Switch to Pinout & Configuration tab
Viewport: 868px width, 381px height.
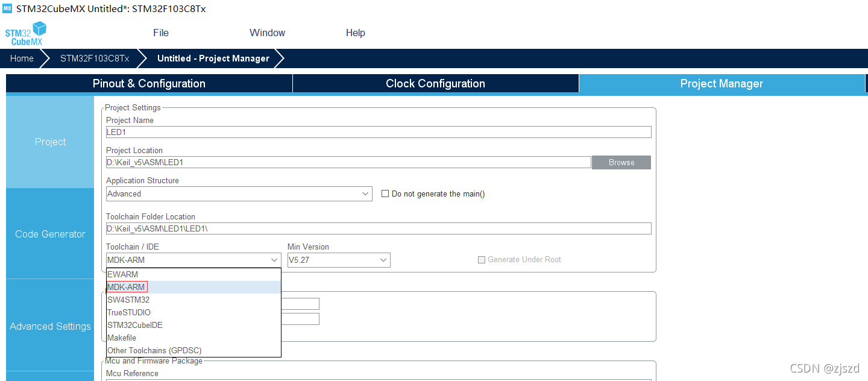click(149, 84)
